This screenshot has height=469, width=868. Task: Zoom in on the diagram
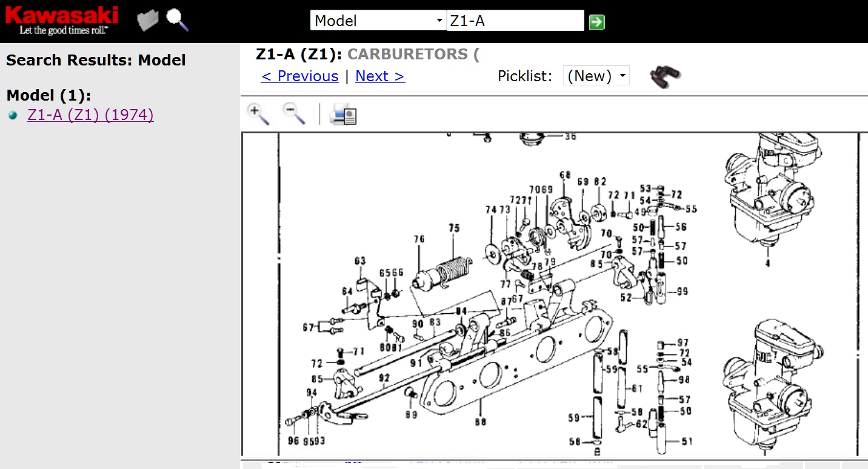pos(258,113)
